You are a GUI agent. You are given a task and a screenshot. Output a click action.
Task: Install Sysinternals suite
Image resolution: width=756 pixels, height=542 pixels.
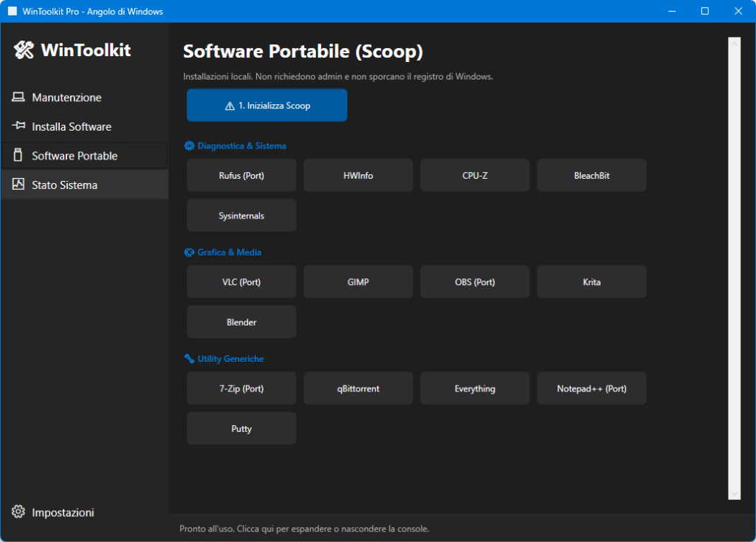click(241, 216)
